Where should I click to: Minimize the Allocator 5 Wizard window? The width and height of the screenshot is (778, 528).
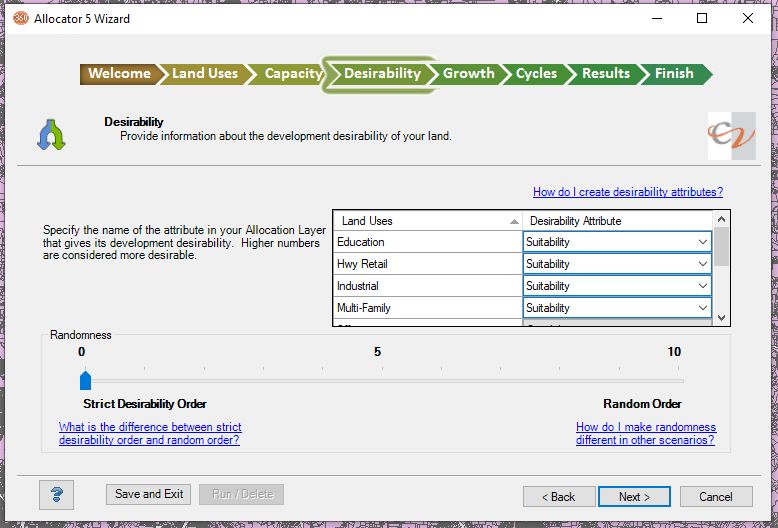point(657,18)
